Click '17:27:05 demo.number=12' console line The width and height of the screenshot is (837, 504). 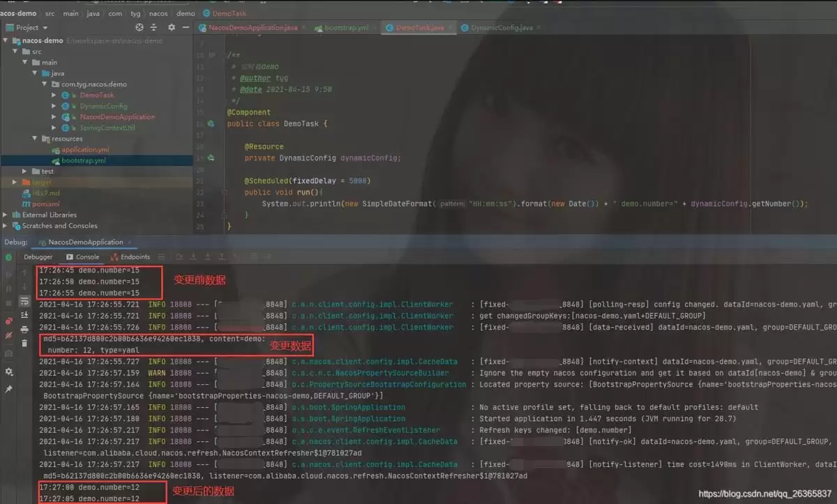pyautogui.click(x=89, y=499)
